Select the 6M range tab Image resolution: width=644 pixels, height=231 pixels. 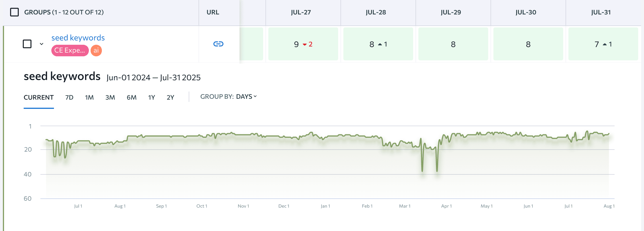(132, 98)
